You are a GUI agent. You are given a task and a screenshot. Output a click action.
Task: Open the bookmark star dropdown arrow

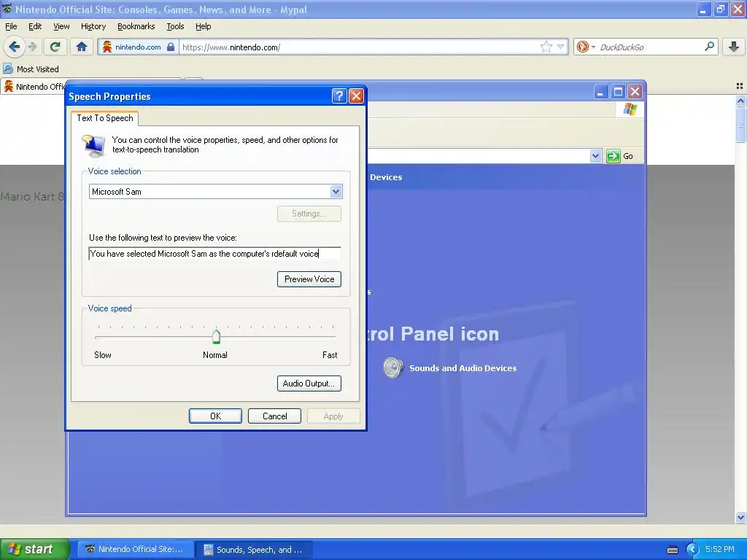pyautogui.click(x=561, y=47)
